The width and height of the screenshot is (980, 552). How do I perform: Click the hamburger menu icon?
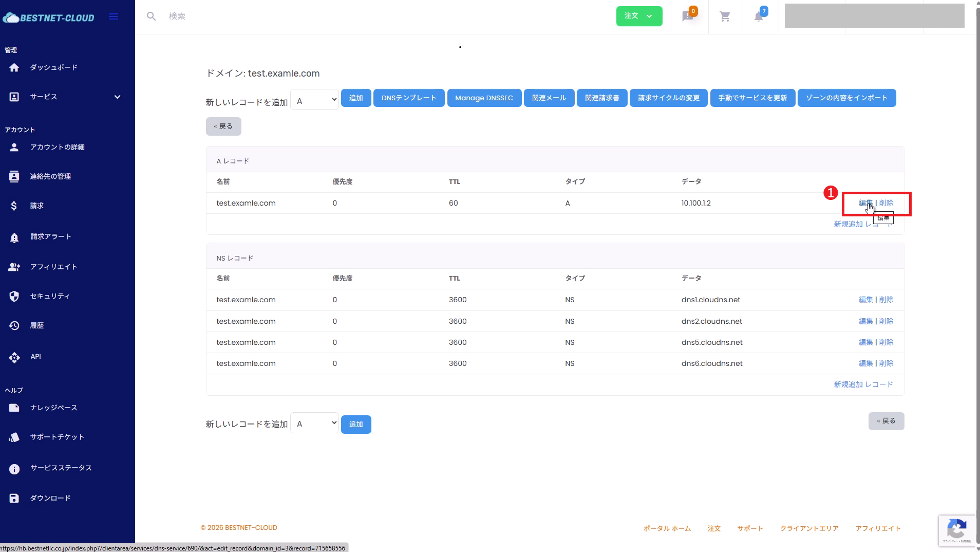(x=113, y=16)
